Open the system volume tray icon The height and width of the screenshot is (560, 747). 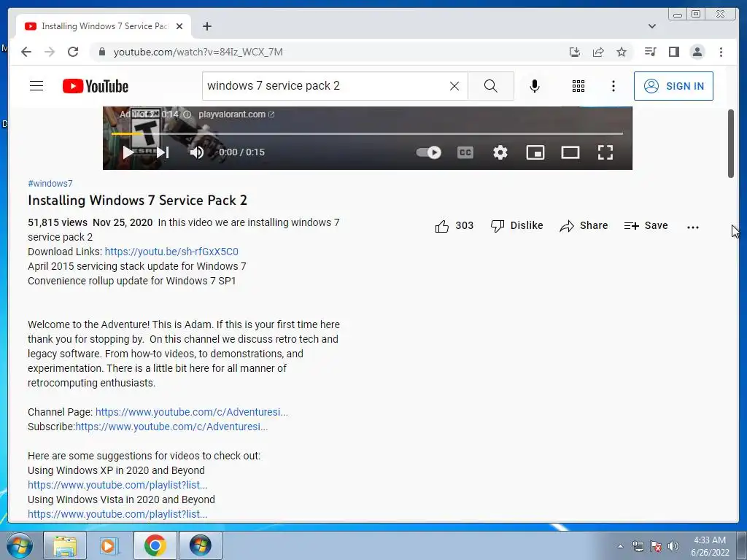coord(673,546)
